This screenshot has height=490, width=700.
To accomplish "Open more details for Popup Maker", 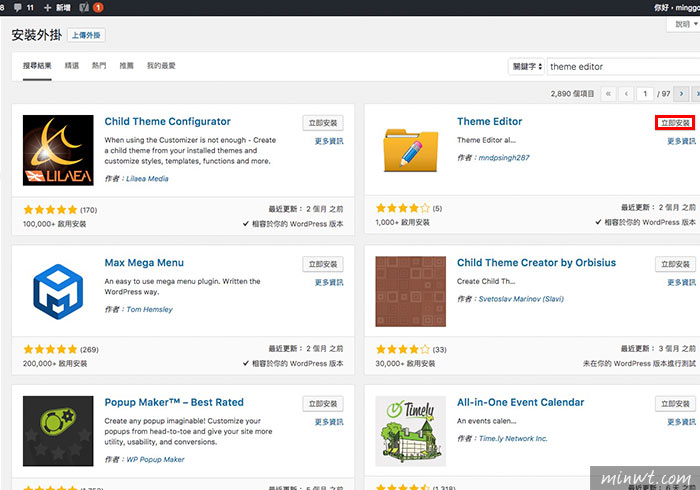I will point(329,422).
